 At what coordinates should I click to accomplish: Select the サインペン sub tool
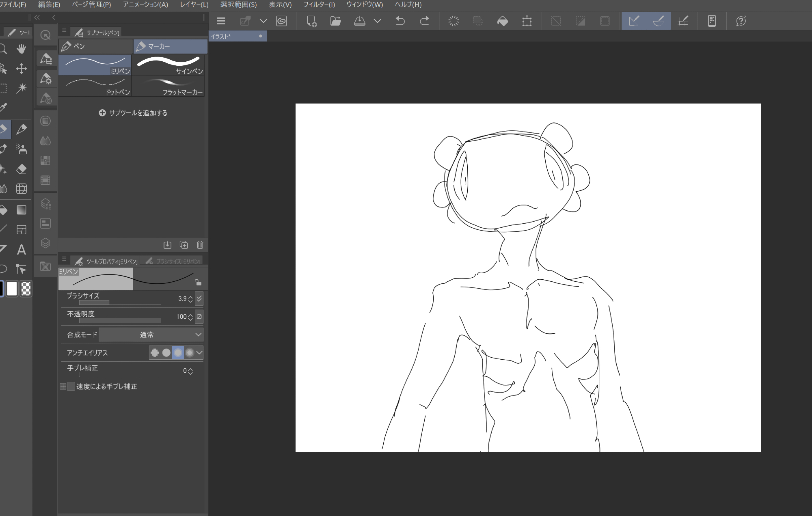(168, 65)
